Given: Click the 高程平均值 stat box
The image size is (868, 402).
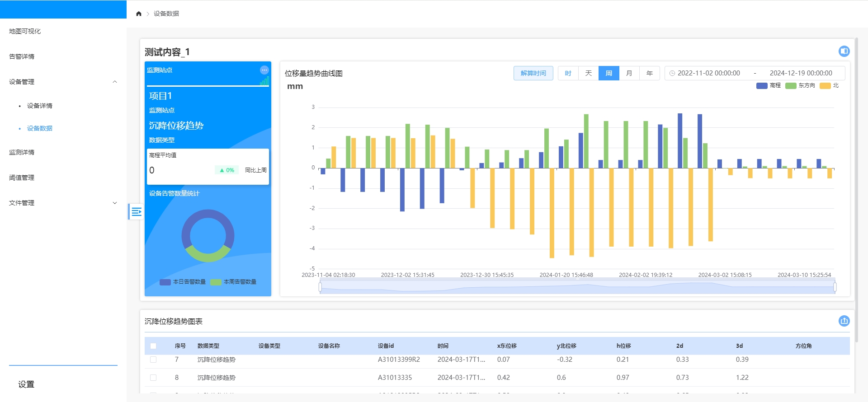Looking at the screenshot, I should pos(208,167).
